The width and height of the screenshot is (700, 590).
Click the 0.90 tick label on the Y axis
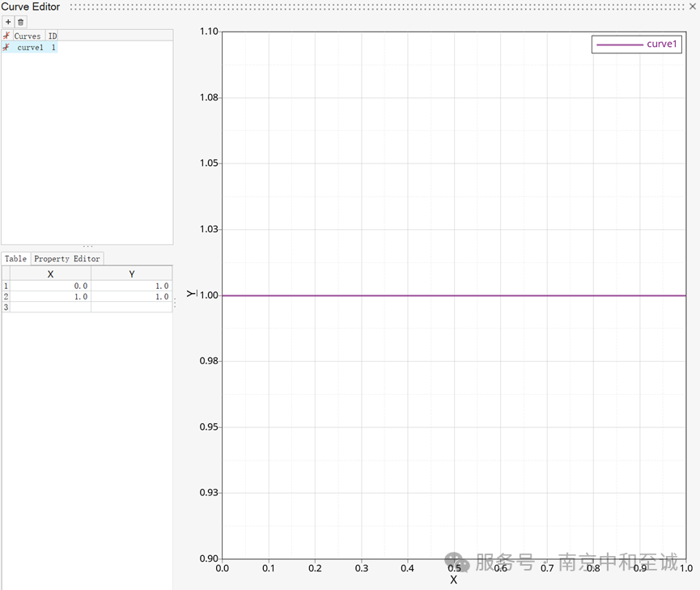tap(209, 558)
